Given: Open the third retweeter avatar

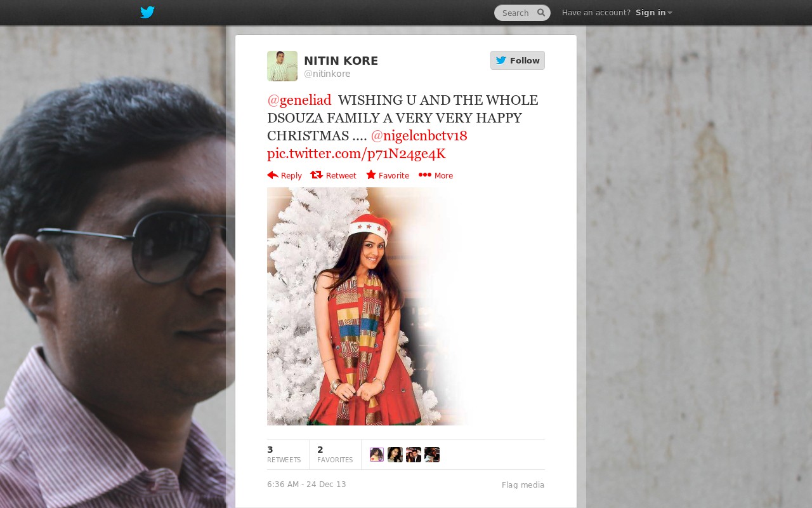Looking at the screenshot, I should pyautogui.click(x=414, y=455).
